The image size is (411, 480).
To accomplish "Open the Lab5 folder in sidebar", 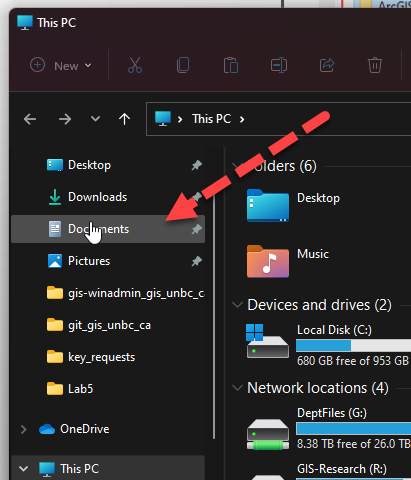I will click(108, 389).
